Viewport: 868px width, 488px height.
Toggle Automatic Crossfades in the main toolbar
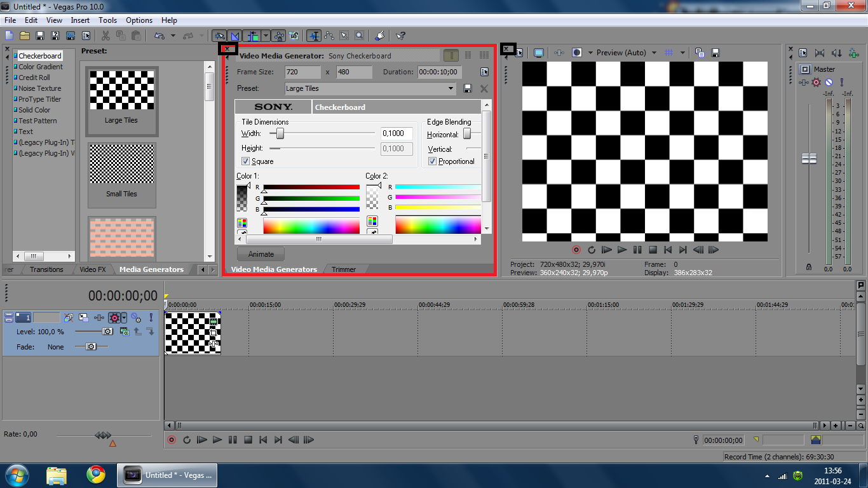pos(234,36)
